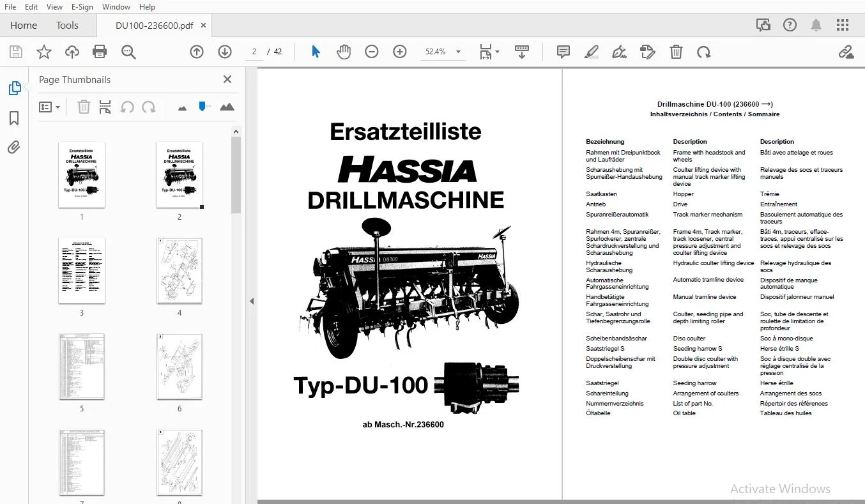Select page 4 thumbnail
Viewport: 865px width, 504px height.
click(x=180, y=271)
